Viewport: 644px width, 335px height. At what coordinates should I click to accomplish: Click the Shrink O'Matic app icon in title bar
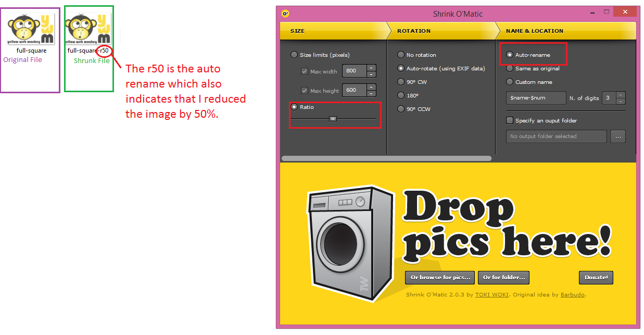[x=285, y=14]
